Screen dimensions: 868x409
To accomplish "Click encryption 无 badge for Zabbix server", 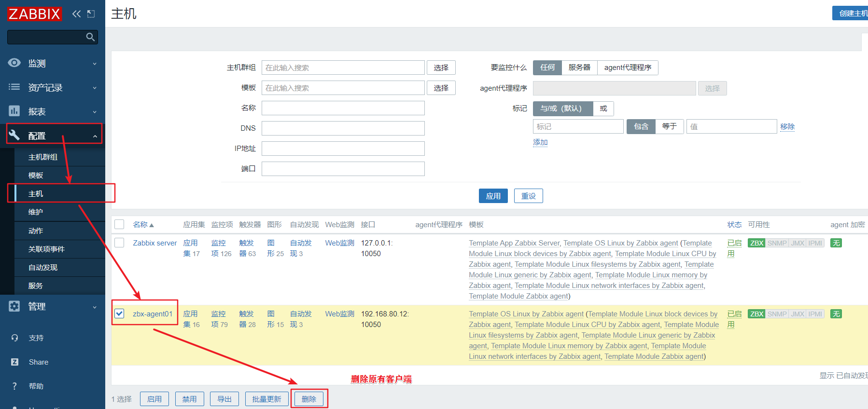I will (x=836, y=243).
